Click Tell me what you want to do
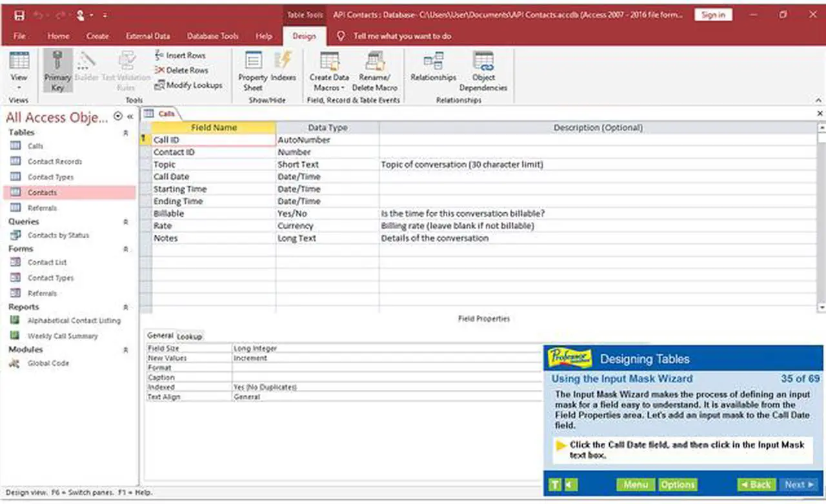The image size is (826, 504). click(x=402, y=36)
